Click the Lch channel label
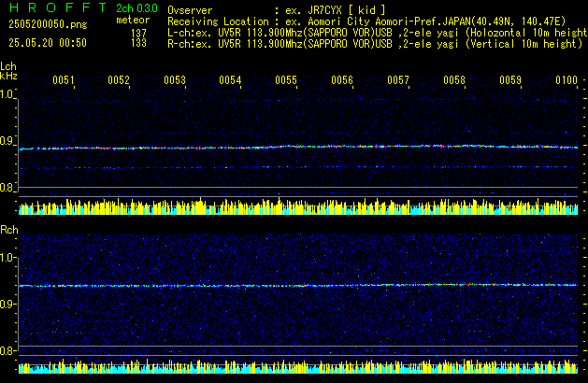588x383 pixels. [x=8, y=66]
